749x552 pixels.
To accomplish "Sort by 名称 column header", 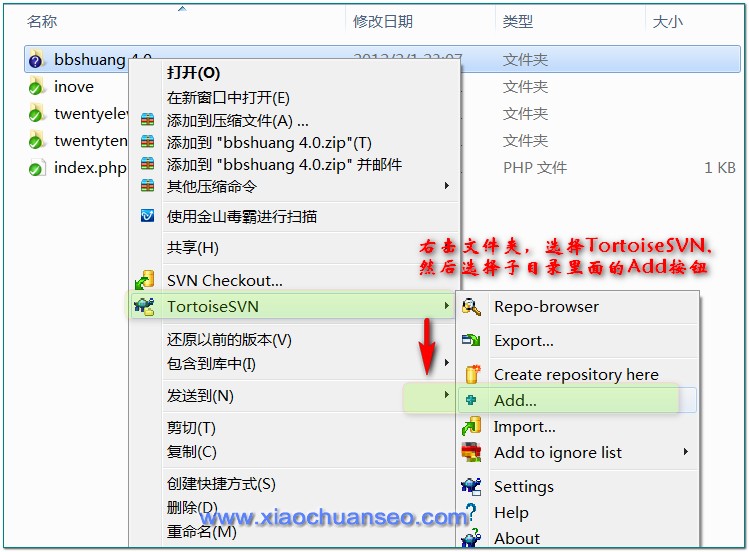I will click(42, 21).
